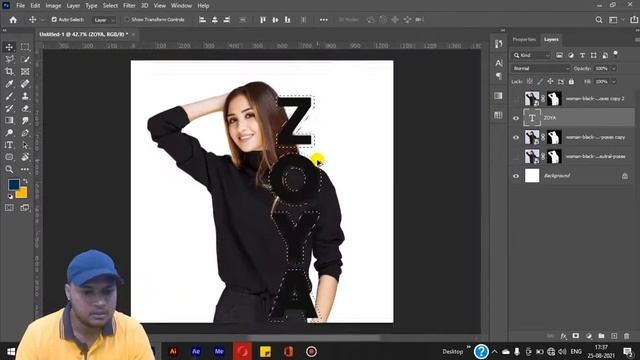
Task: Click the mask thumbnail of copy 2 layer
Action: point(554,99)
